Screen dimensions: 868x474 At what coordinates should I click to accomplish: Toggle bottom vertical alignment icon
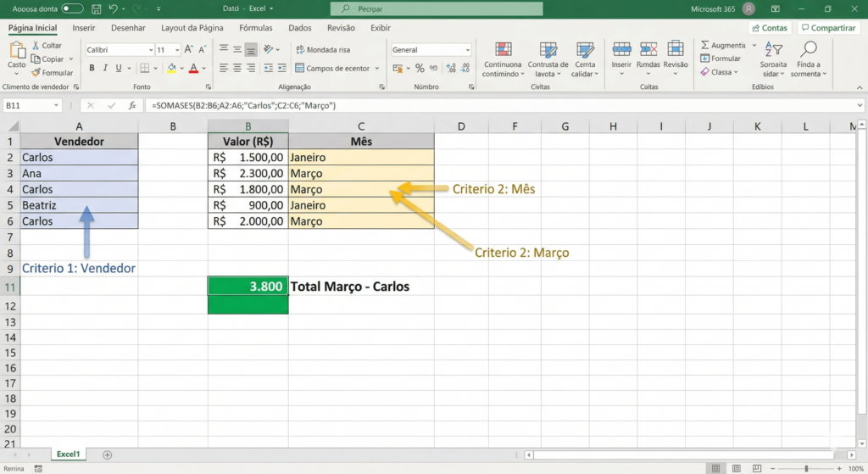coord(251,49)
